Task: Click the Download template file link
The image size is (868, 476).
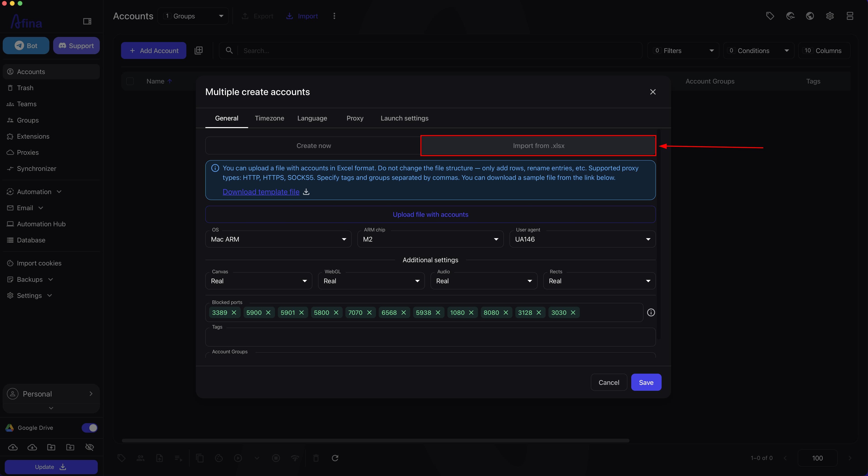Action: 261,191
